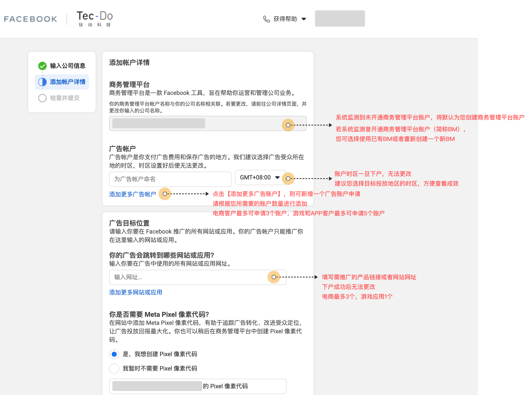Click the 你是否需要 Meta Pixel 像素代码? heading
This screenshot has width=532, height=395.
(159, 314)
